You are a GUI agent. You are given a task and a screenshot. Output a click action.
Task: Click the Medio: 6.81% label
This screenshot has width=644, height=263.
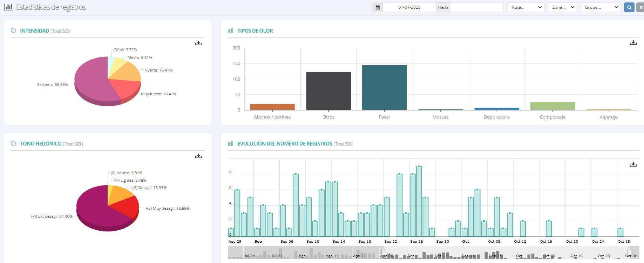[x=140, y=58]
